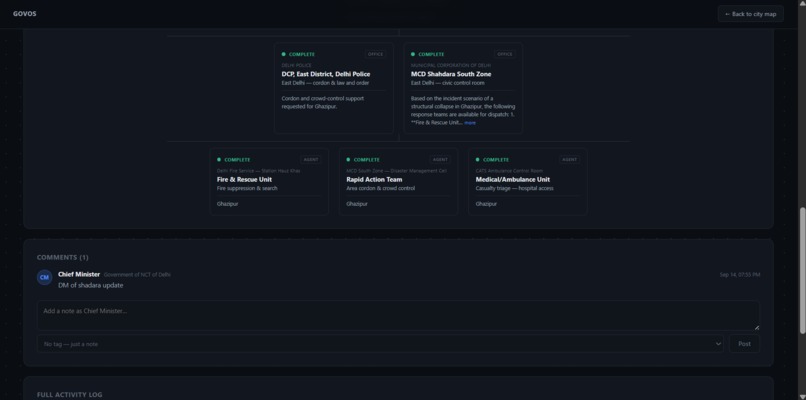Viewport: 806px width, 400px height.
Task: Click OFFICE badge on MCD Shahdara South Zone card
Action: pos(505,54)
